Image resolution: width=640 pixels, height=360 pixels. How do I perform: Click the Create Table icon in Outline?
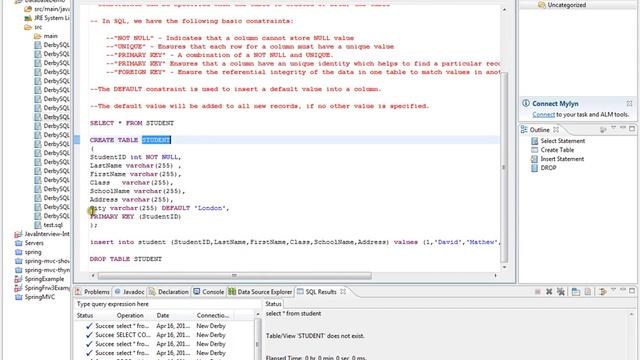coord(534,150)
